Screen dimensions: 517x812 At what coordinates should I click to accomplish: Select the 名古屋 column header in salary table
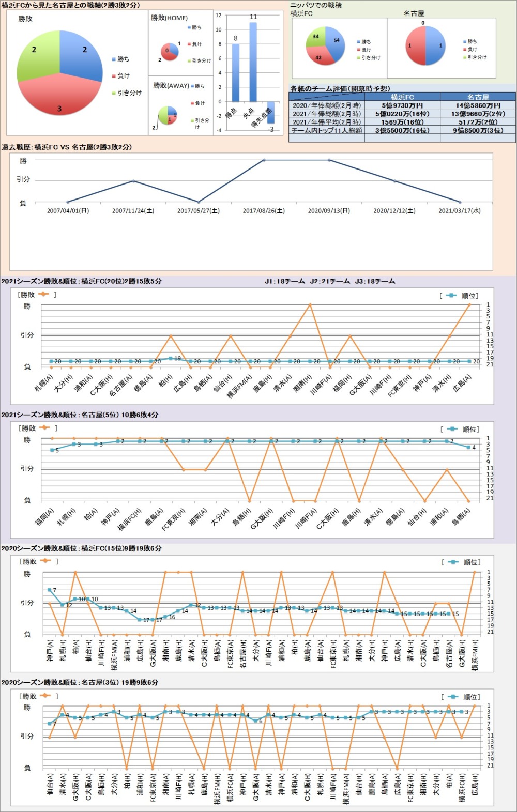coord(478,97)
